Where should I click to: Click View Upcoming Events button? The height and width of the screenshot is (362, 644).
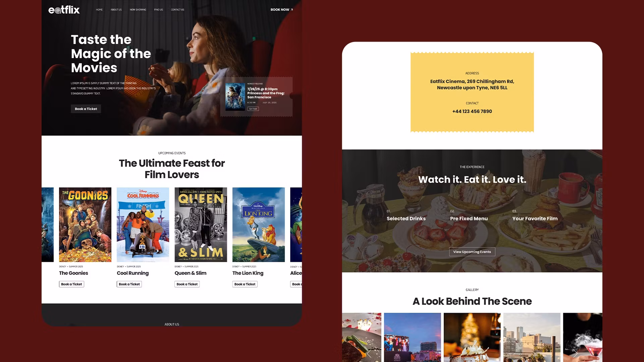click(x=472, y=252)
